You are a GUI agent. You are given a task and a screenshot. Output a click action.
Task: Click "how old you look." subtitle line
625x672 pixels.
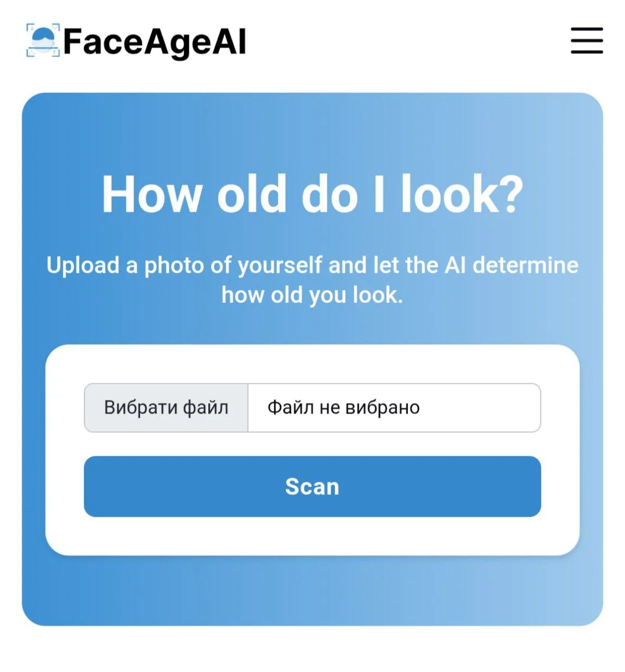click(x=312, y=295)
